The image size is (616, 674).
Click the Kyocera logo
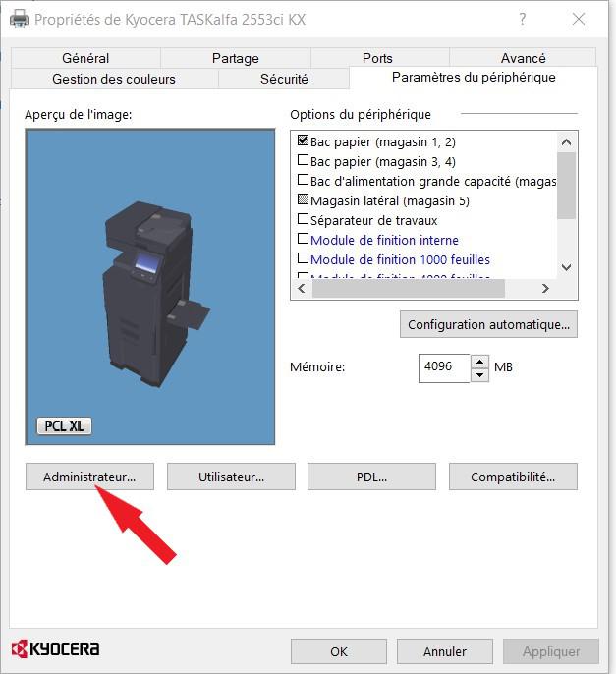55,649
